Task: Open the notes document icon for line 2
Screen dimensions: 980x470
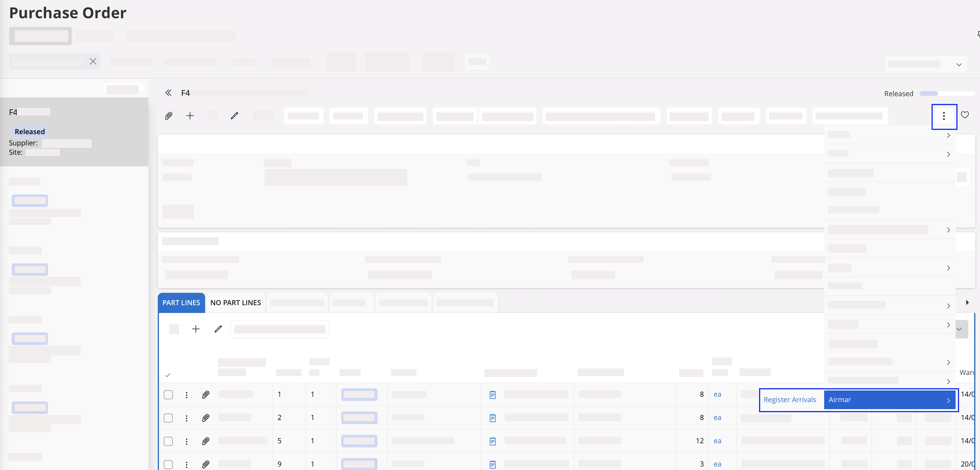Action: (493, 418)
